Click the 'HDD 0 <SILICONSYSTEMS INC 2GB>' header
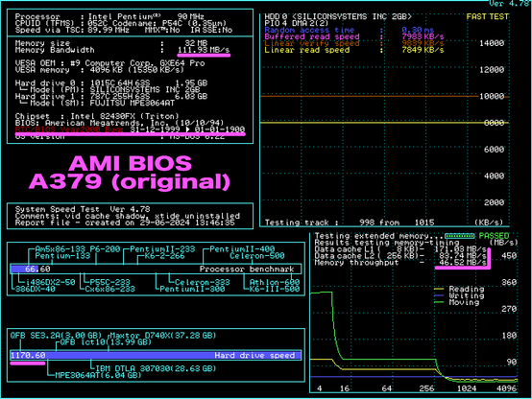This screenshot has height=399, width=532. pyautogui.click(x=338, y=16)
